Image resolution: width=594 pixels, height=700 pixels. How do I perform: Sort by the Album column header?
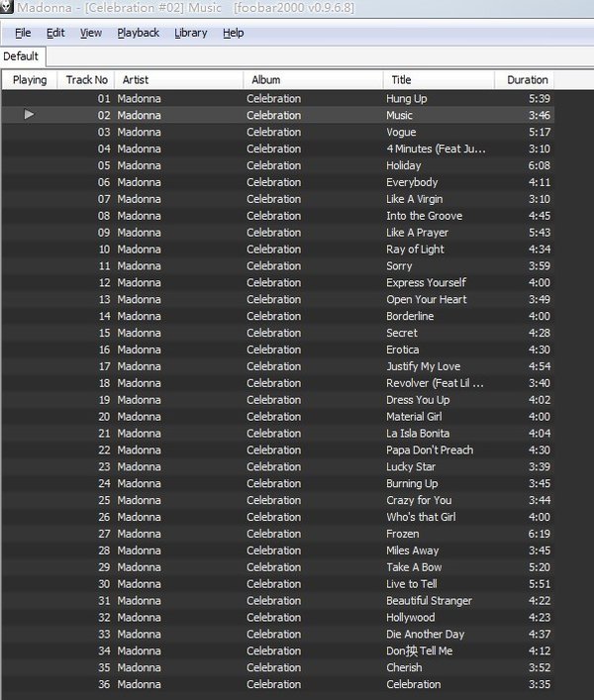pos(313,80)
